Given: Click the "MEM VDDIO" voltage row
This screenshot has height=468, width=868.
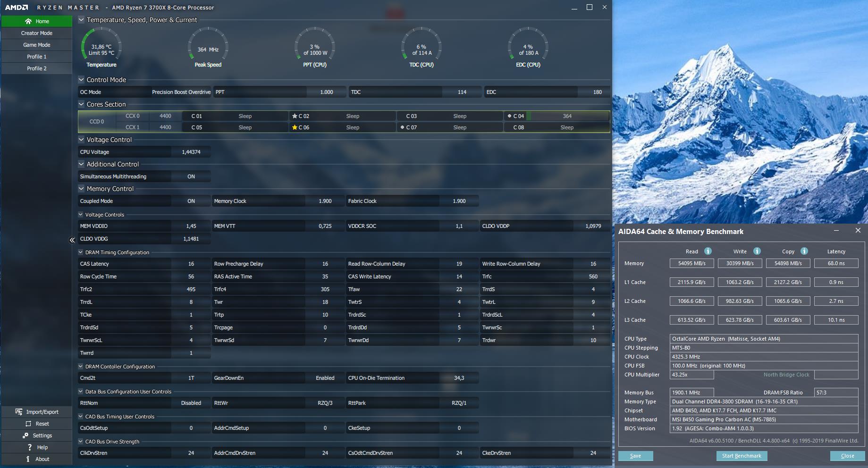Looking at the screenshot, I should tap(144, 226).
